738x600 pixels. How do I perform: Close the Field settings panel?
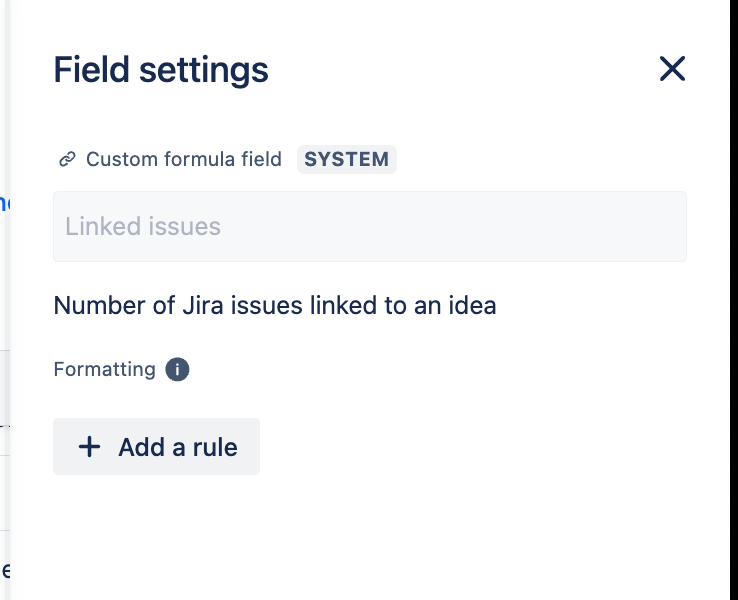click(672, 69)
